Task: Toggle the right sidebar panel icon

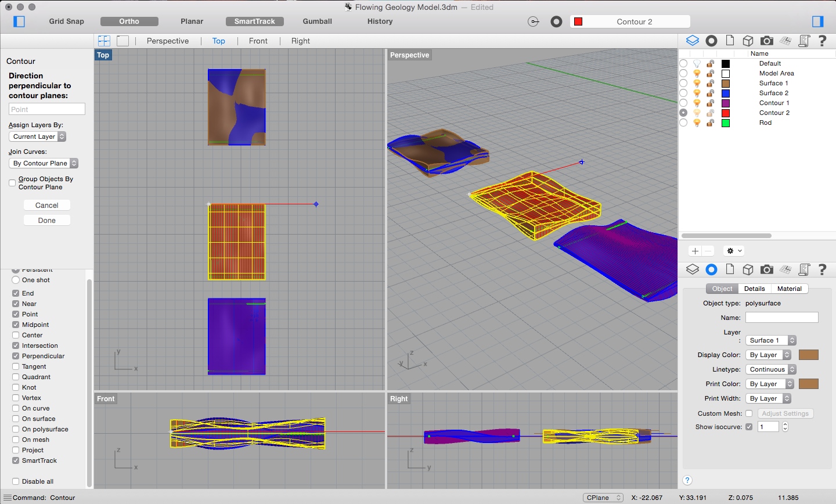Action: tap(818, 21)
